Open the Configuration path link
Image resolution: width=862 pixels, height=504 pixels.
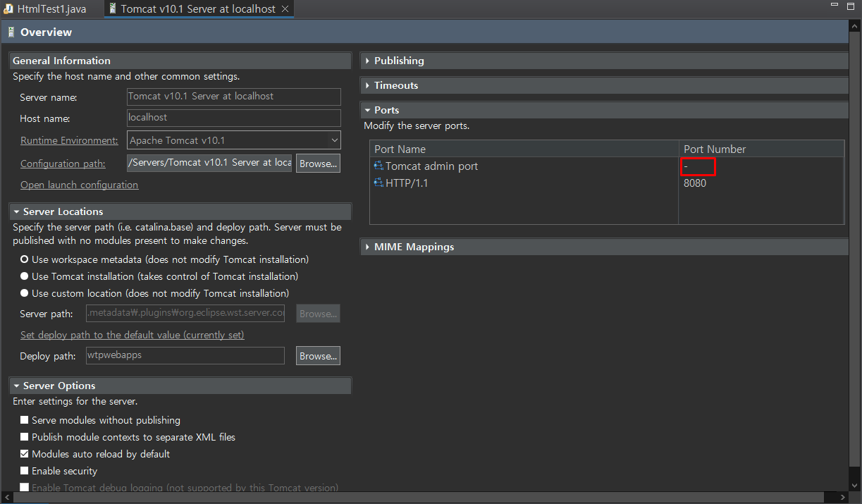(x=63, y=164)
